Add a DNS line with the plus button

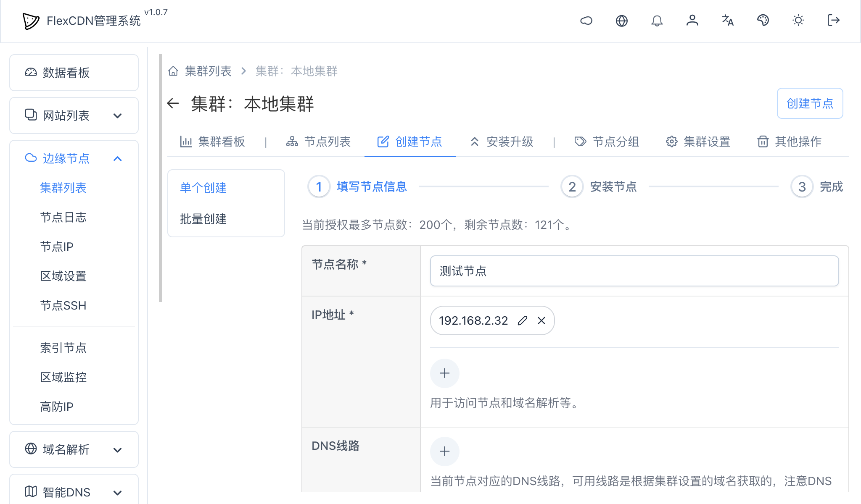(x=445, y=451)
